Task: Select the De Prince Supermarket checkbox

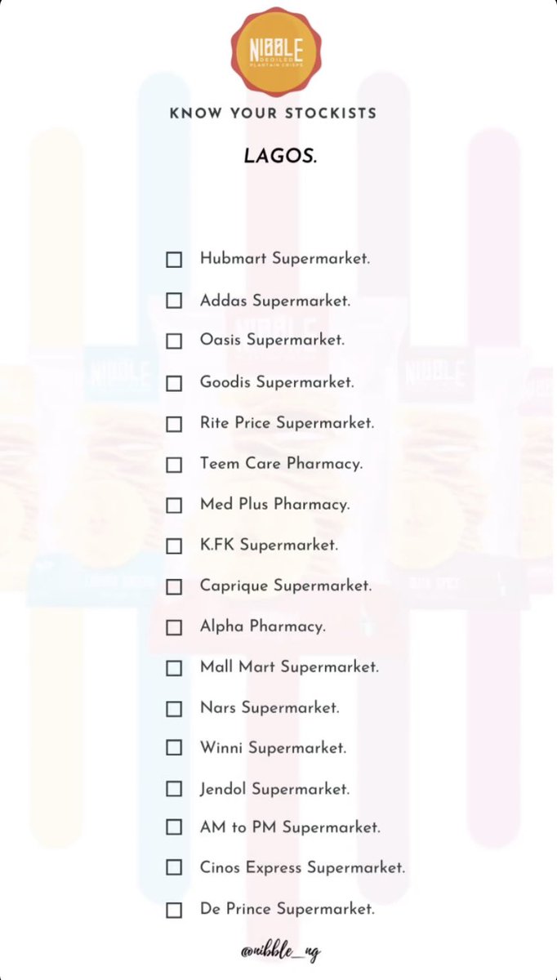Action: (x=174, y=910)
